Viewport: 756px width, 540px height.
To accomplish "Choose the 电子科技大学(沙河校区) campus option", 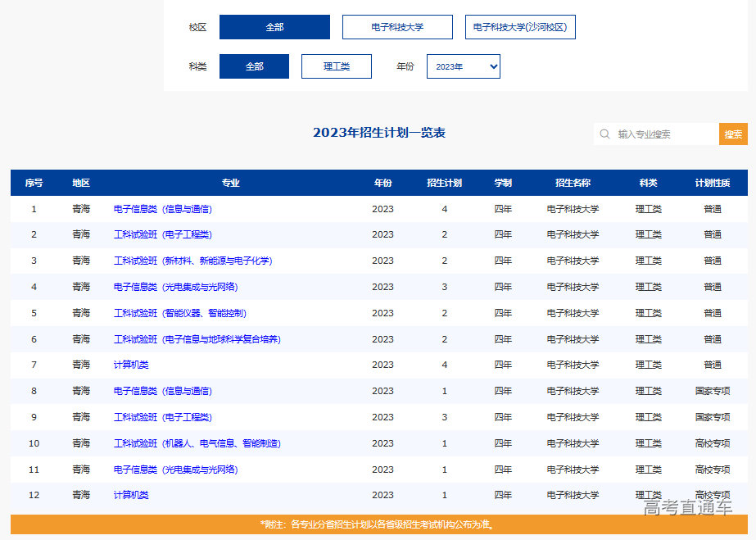I will tap(521, 26).
